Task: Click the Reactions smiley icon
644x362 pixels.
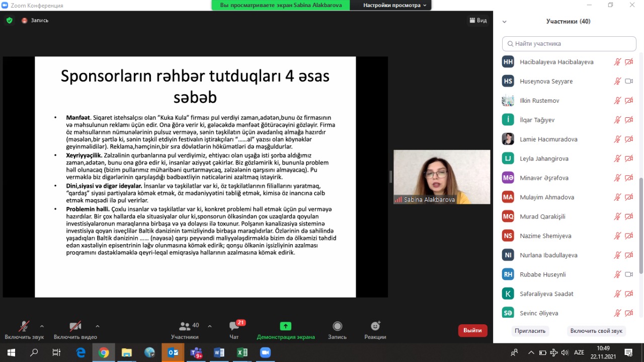Action: [x=375, y=326]
